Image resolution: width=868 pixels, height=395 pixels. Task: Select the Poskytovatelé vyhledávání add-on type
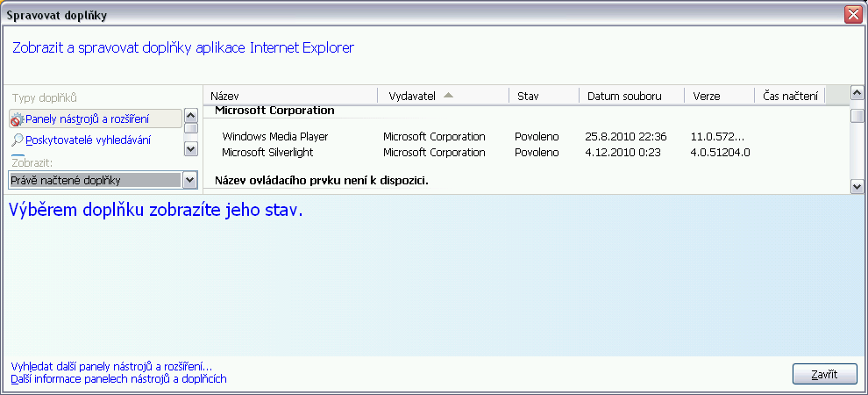coord(88,140)
